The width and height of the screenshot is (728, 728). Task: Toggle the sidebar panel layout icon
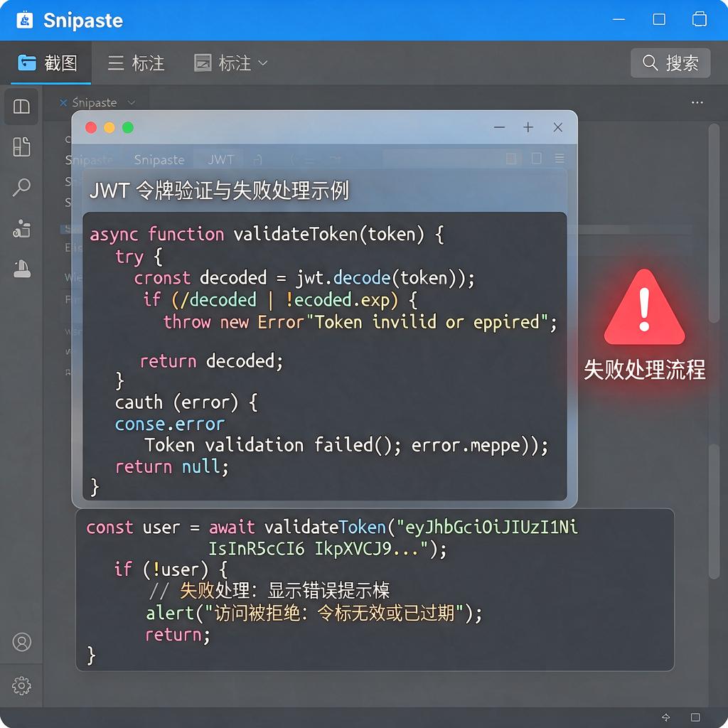click(x=21, y=107)
